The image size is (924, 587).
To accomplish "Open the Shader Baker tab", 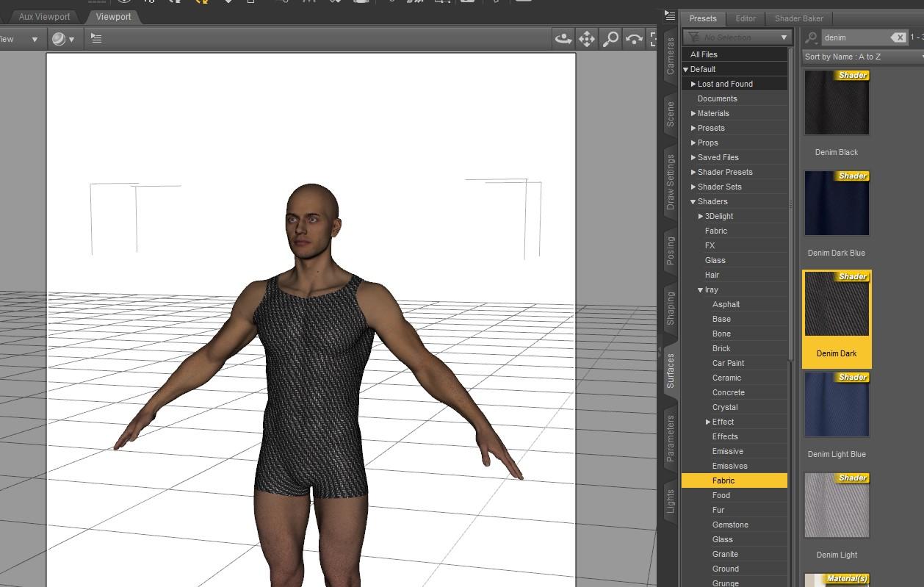I will point(798,18).
